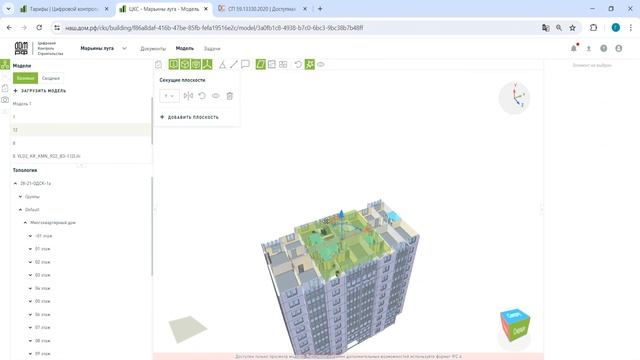
Task: Open a new browser tab
Action: click(x=320, y=9)
